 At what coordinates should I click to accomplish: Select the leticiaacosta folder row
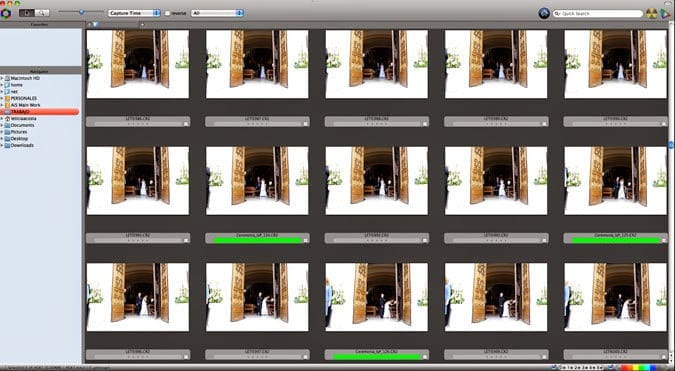click(x=40, y=118)
